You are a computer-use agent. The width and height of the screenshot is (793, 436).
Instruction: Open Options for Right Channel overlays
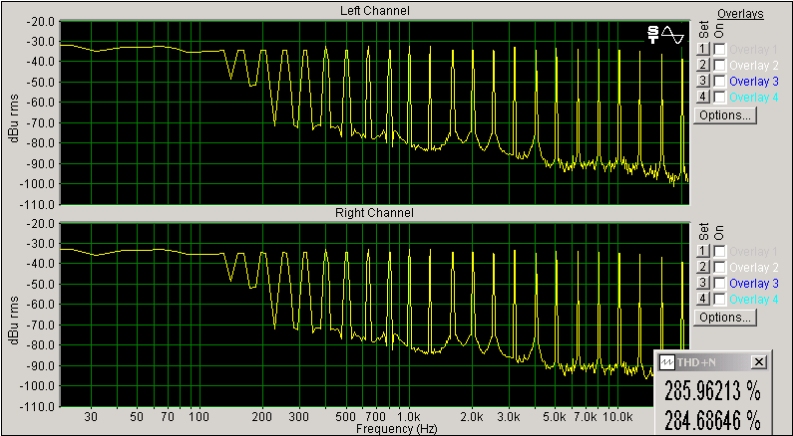pos(725,318)
